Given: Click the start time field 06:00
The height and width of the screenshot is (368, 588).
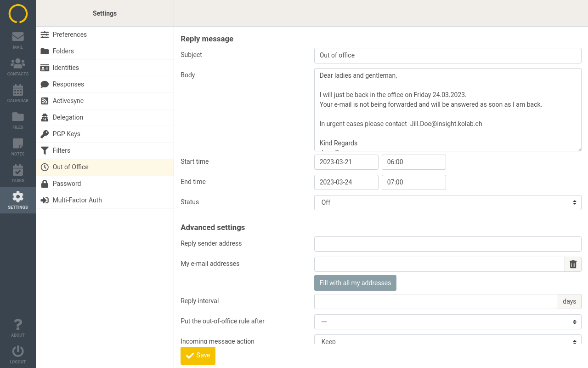Looking at the screenshot, I should point(414,162).
